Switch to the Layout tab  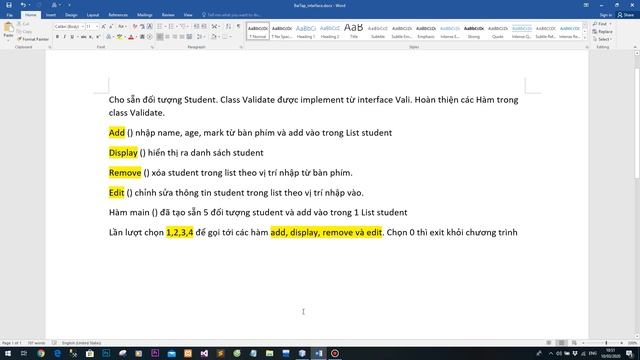93,15
